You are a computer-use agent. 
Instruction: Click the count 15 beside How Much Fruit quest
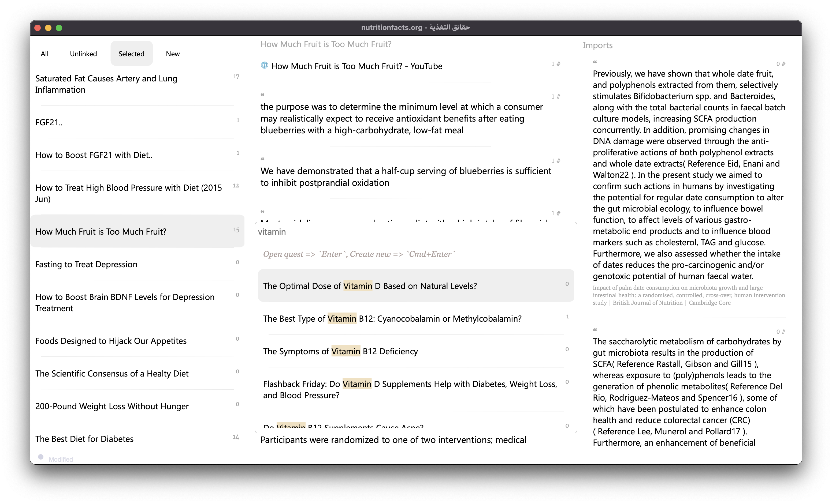coord(236,230)
